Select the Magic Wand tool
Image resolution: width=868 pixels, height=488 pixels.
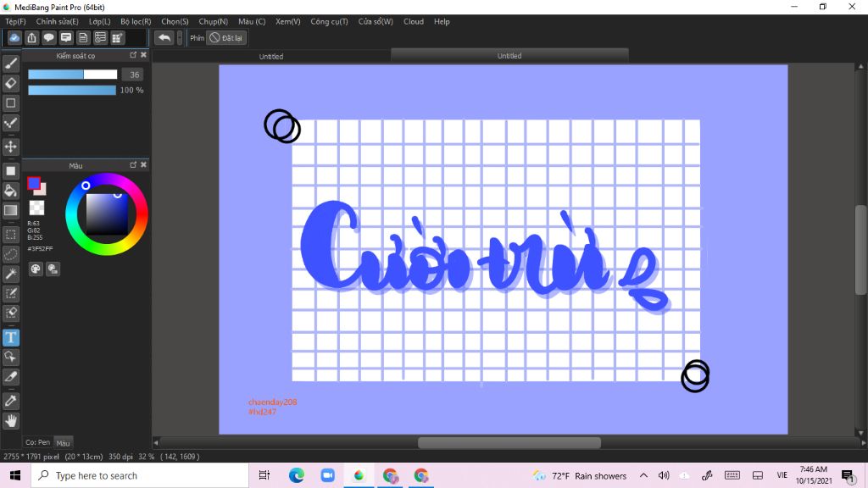click(10, 274)
